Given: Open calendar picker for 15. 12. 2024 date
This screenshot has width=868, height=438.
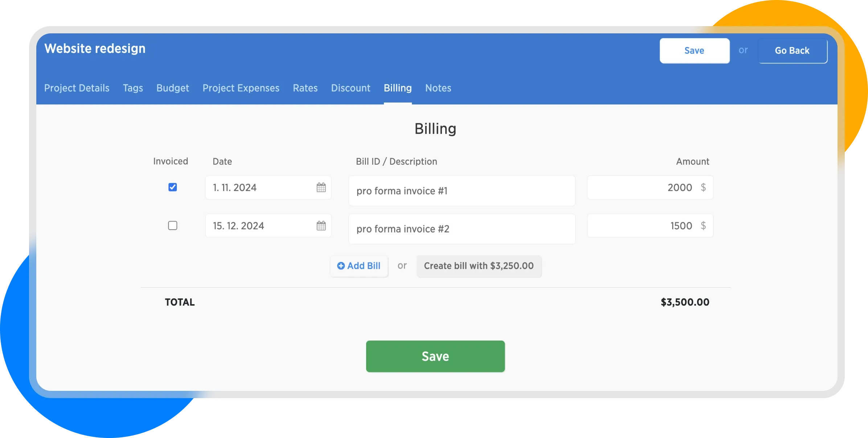Looking at the screenshot, I should (321, 226).
